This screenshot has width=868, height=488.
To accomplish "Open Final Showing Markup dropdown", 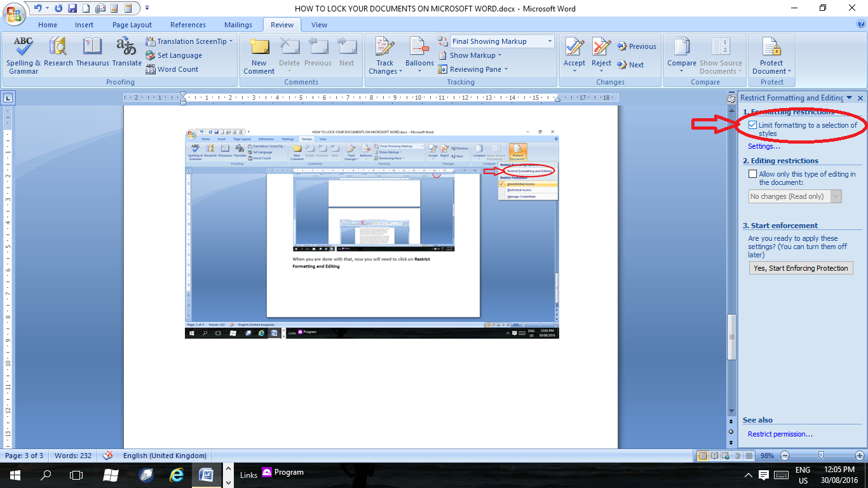I will click(550, 41).
